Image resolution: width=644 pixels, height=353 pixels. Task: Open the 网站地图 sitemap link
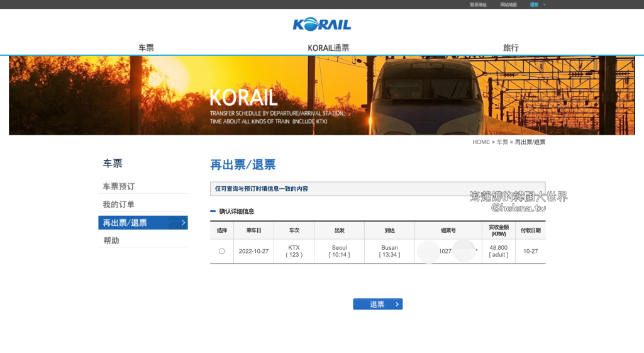pos(508,4)
